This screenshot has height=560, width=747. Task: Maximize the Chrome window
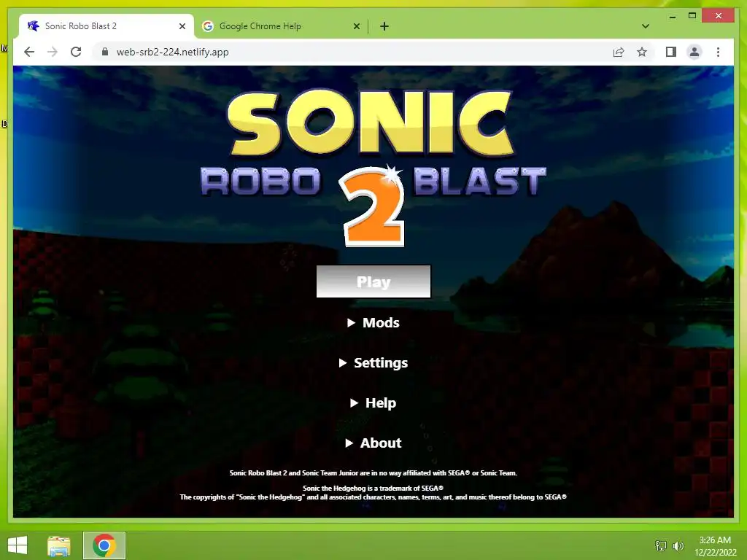(x=692, y=16)
